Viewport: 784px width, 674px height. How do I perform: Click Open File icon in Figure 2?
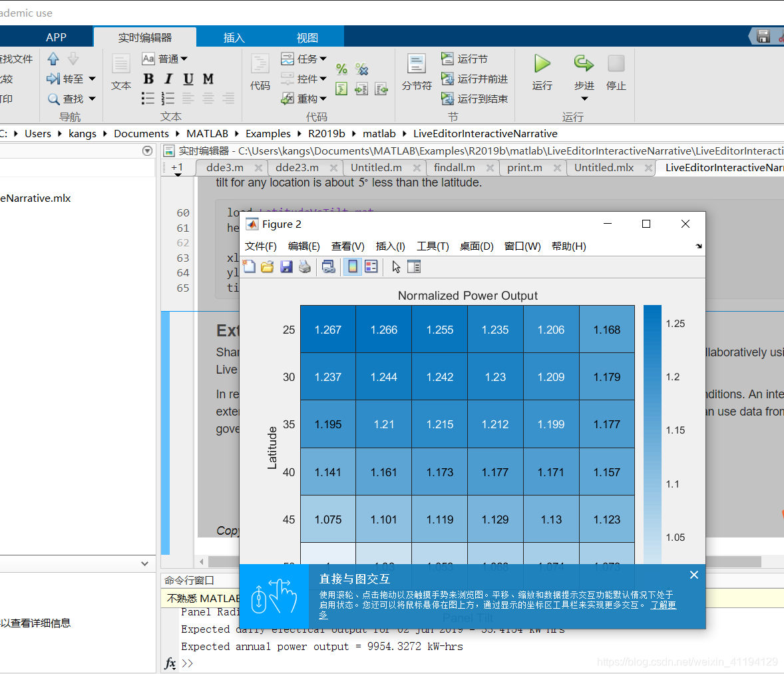[268, 266]
